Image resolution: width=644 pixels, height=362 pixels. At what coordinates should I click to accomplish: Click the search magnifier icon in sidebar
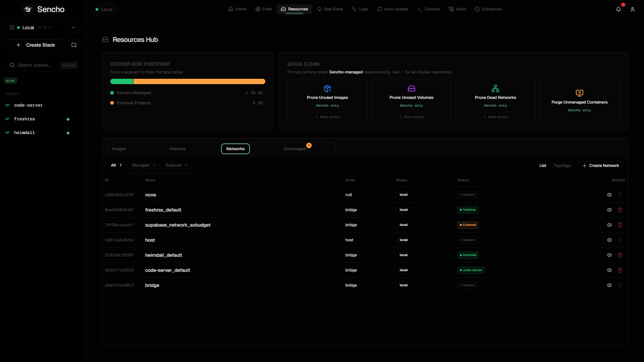12,65
